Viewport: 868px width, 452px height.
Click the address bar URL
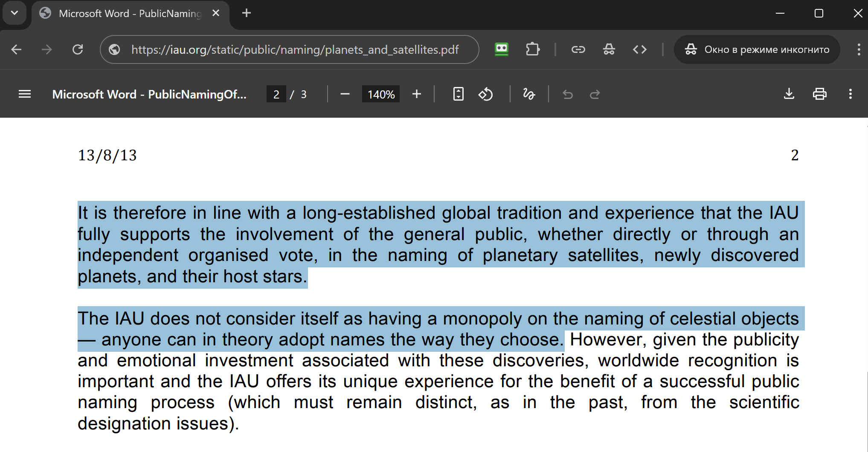(295, 49)
